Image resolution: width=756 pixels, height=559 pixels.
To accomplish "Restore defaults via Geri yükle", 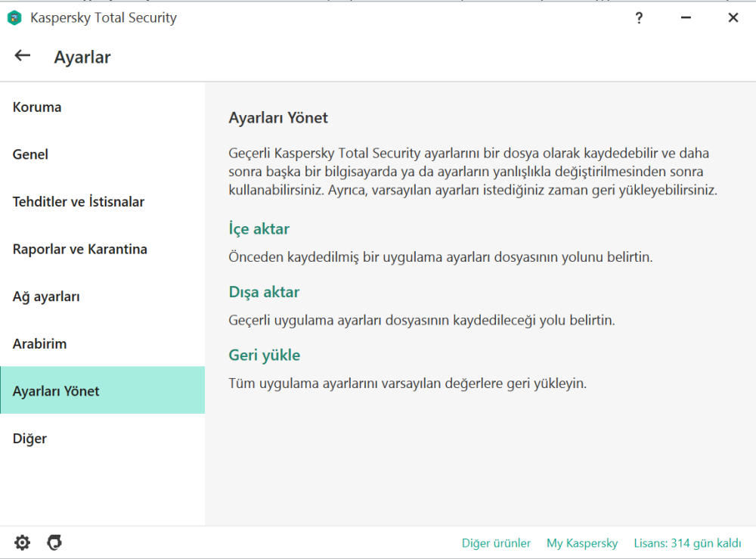I will click(265, 354).
